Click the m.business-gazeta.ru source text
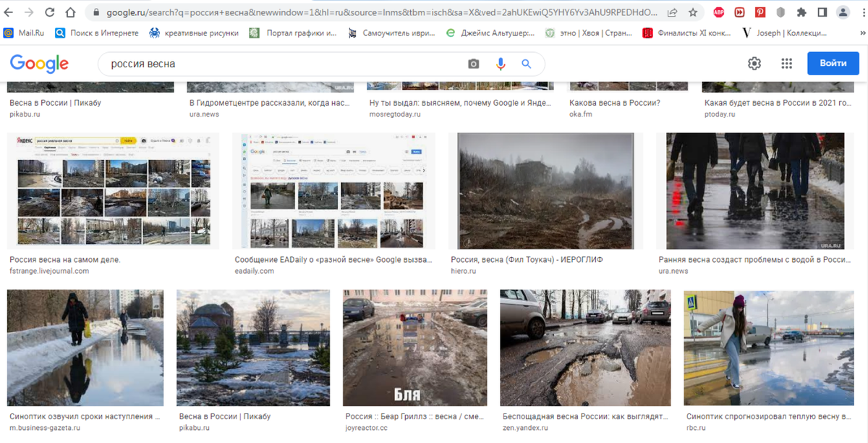Screen dimensions: 868x443 tap(45, 429)
